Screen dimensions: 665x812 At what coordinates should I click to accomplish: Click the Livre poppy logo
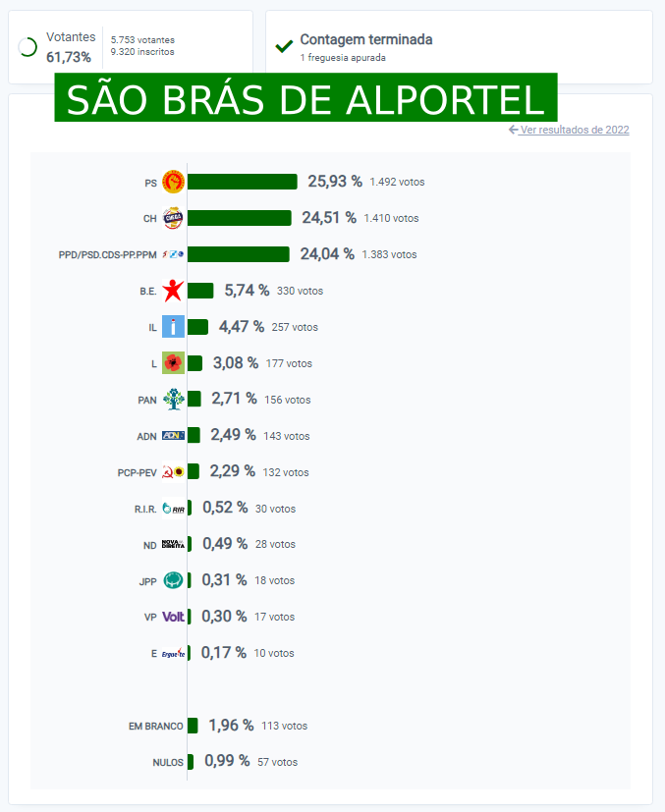pyautogui.click(x=173, y=363)
